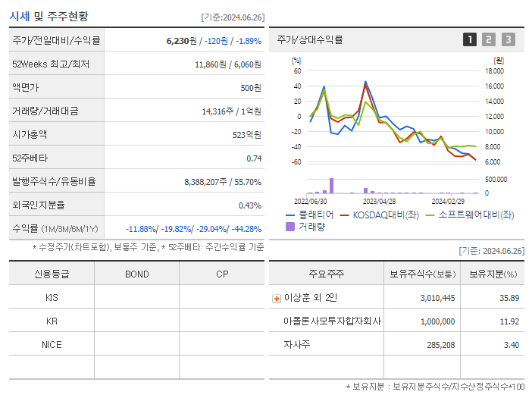Click the 시가총액 row label
The width and height of the screenshot is (532, 398).
[30, 134]
